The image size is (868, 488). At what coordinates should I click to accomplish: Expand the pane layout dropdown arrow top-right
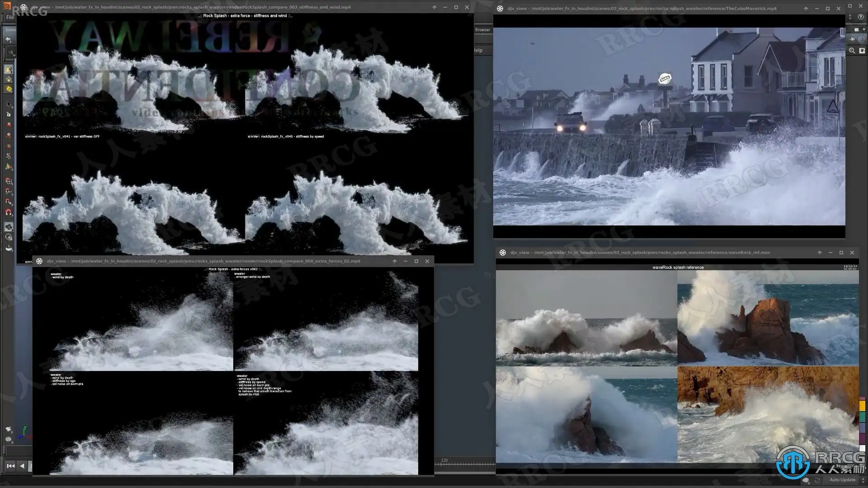(864, 29)
